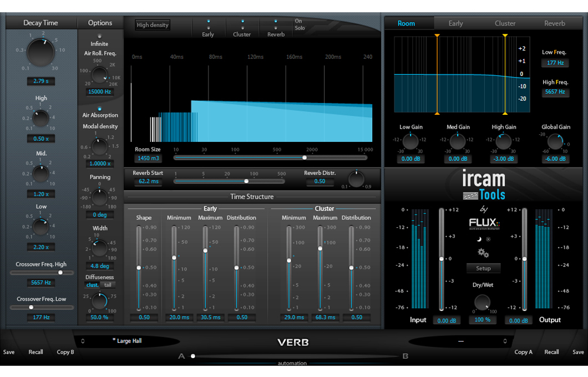Image resolution: width=588 pixels, height=377 pixels.
Task: Click the Dry/Wet knob
Action: pos(482,302)
